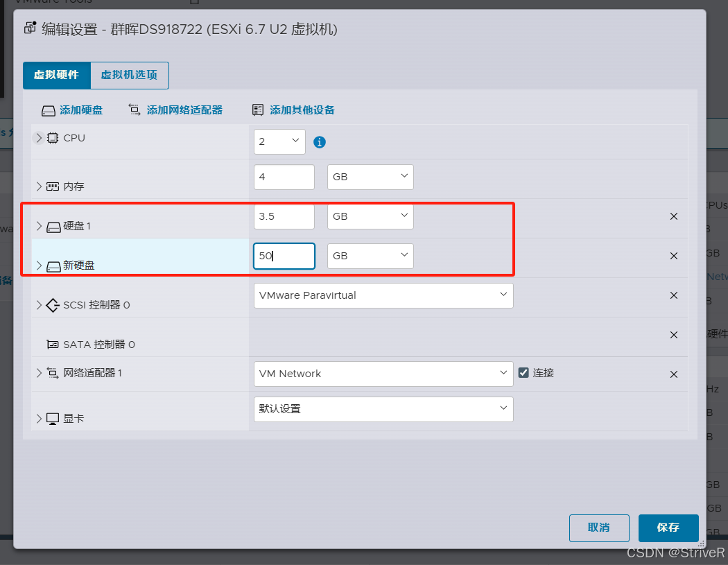Remove SCSI 控制器 0 with X

(674, 295)
